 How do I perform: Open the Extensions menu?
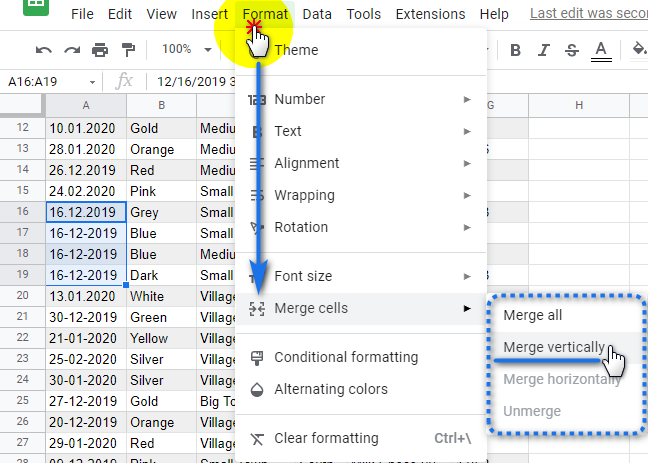430,14
